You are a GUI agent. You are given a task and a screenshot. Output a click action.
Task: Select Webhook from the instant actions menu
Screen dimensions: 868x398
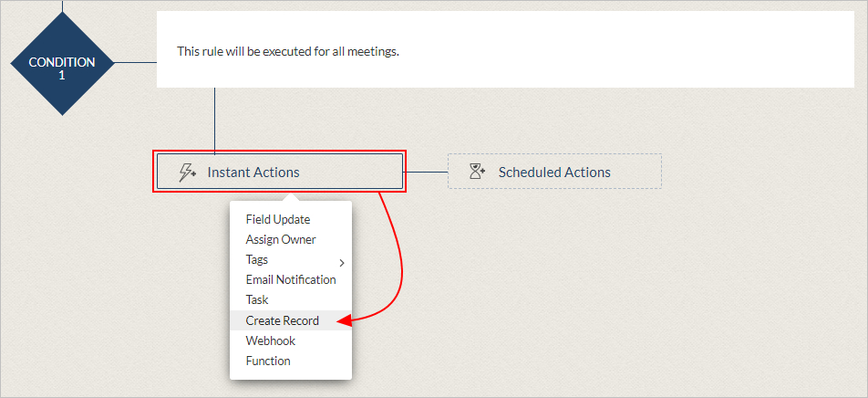271,340
